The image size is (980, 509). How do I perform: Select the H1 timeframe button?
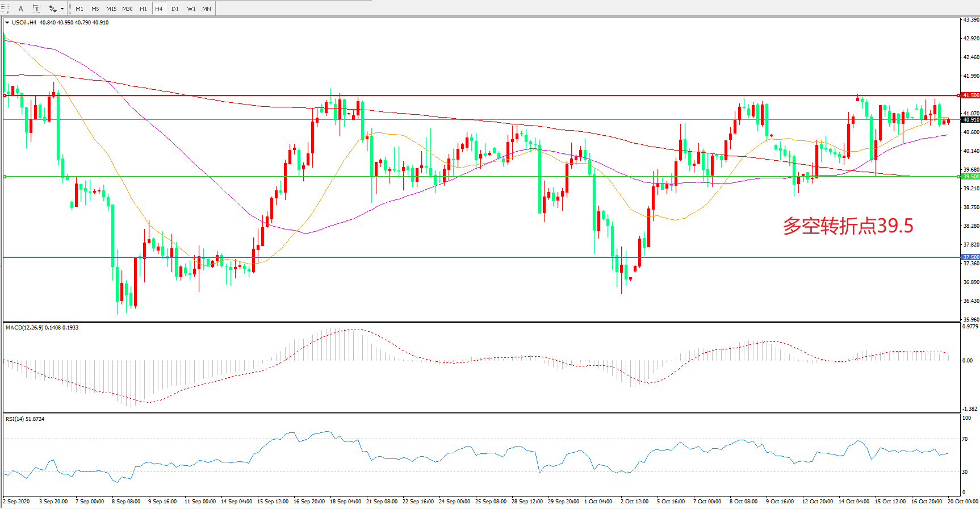pyautogui.click(x=143, y=9)
